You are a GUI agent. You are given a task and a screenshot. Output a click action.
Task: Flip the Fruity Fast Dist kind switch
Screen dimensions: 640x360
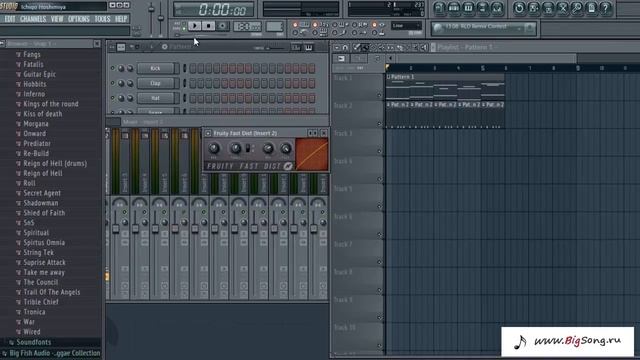click(x=248, y=148)
